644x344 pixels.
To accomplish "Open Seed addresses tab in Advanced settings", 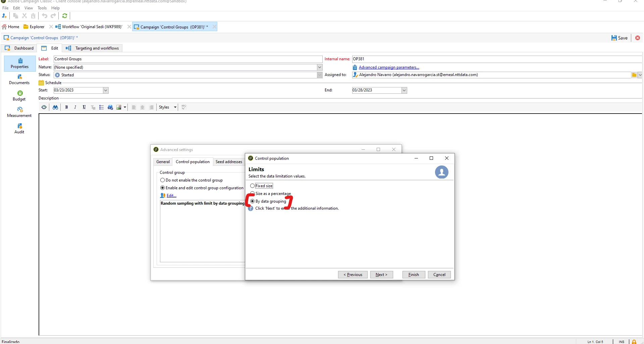I will pyautogui.click(x=229, y=162).
